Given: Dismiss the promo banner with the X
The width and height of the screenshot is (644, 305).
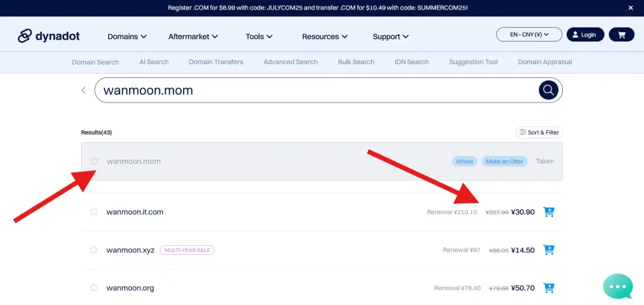Looking at the screenshot, I should [630, 8].
